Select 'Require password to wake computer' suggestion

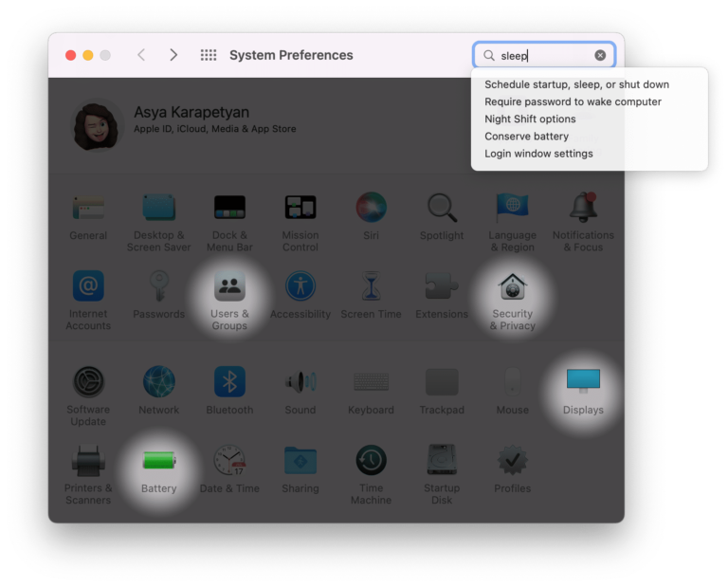[573, 101]
